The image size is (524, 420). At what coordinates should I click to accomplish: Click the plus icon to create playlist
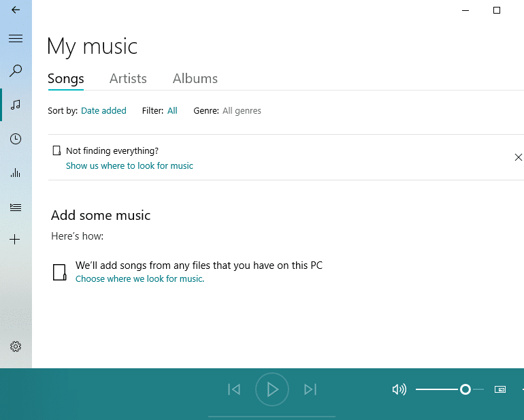coord(16,240)
